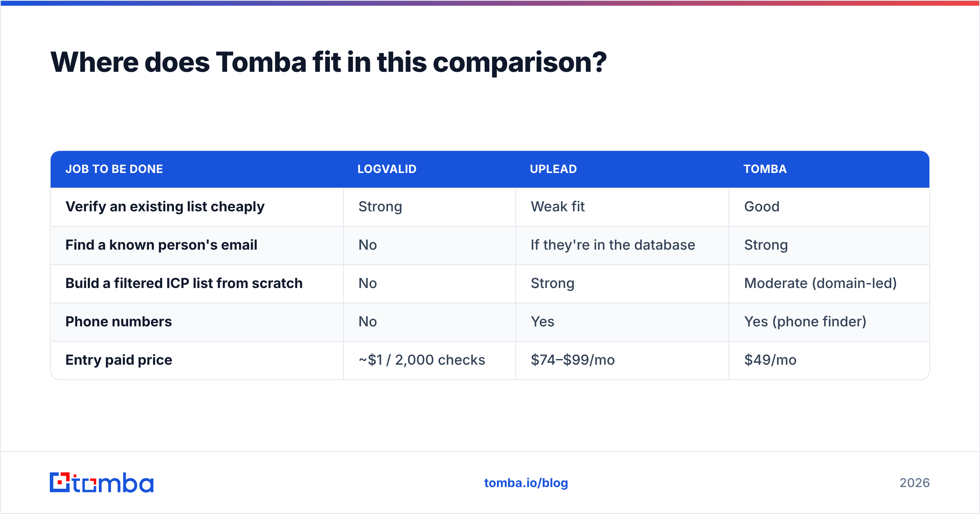
Task: Click the 'Yes (phone finder)' cell
Action: point(805,322)
